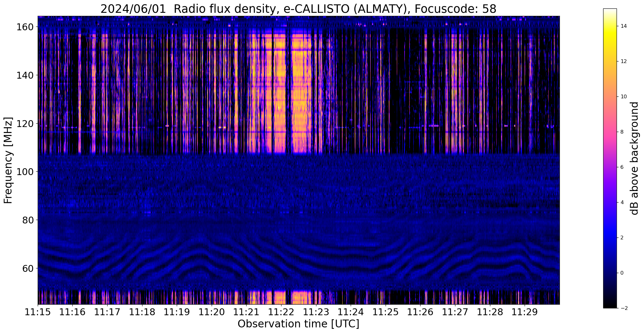This screenshot has width=644, height=333.
Task: Click the 'dB above background' colorbar label
Action: tap(634, 158)
